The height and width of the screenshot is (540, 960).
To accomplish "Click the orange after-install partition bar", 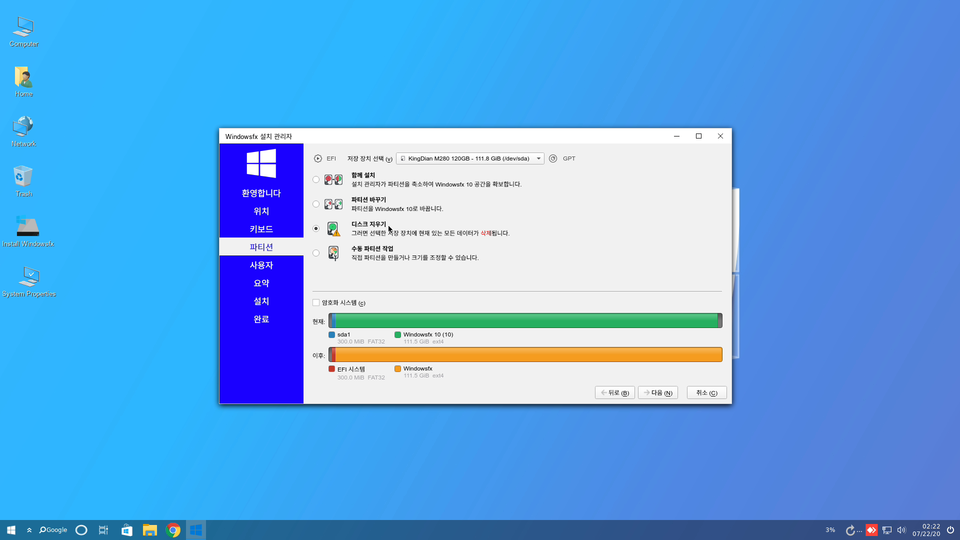I will coord(528,354).
